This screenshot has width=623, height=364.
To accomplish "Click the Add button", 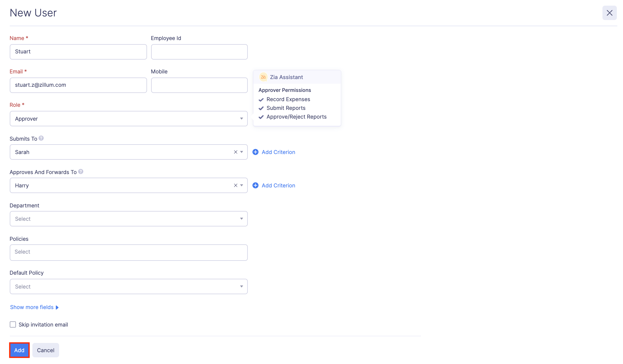I will tap(19, 350).
